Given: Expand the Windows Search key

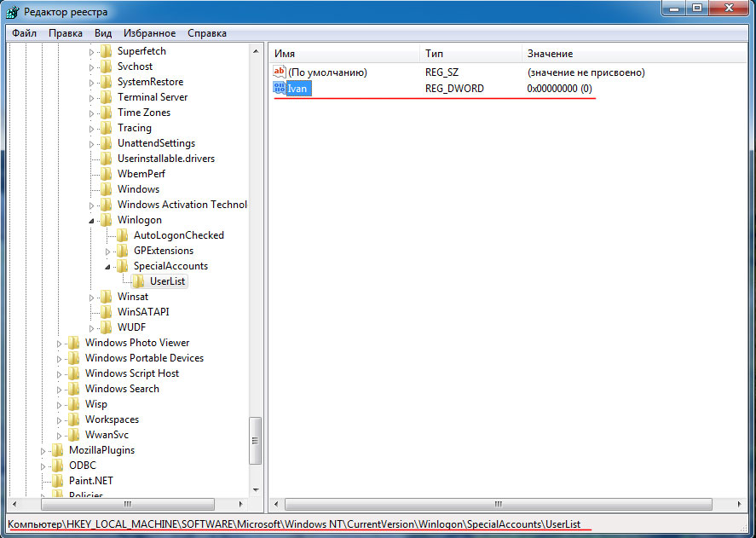Looking at the screenshot, I should click(x=60, y=390).
